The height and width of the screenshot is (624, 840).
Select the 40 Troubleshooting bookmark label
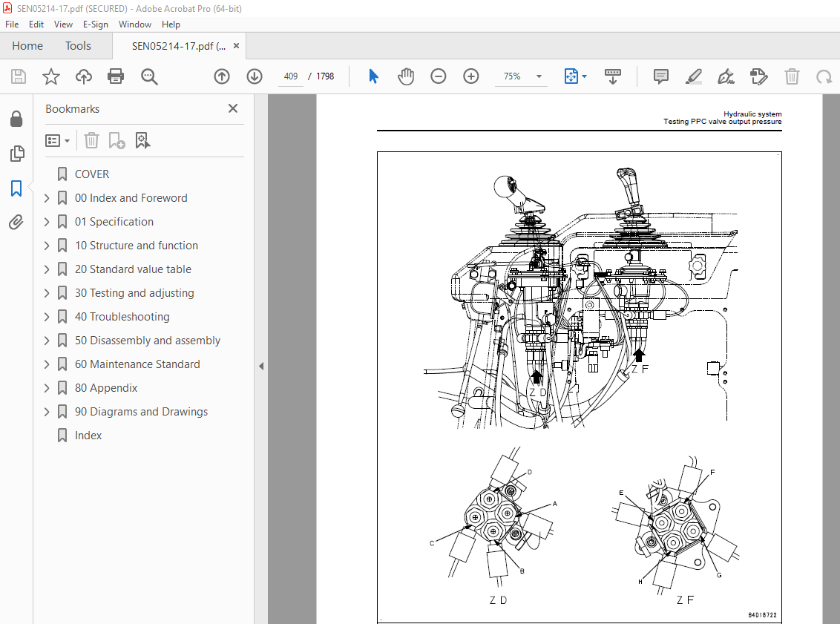coord(122,317)
